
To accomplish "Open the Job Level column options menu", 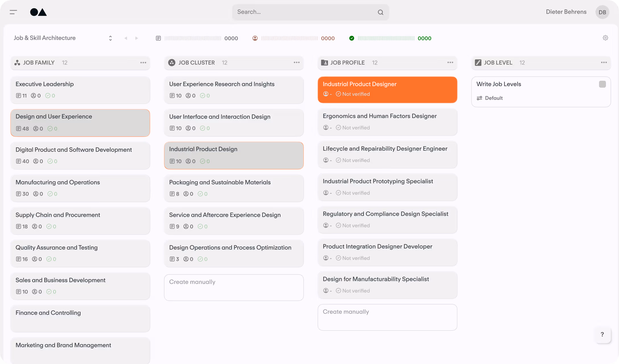I will 604,63.
